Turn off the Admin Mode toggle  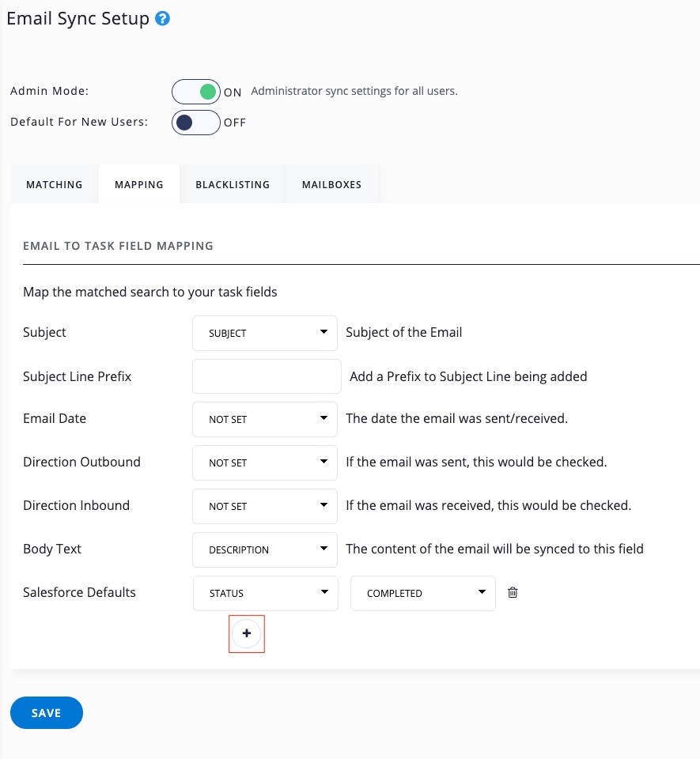click(x=196, y=92)
